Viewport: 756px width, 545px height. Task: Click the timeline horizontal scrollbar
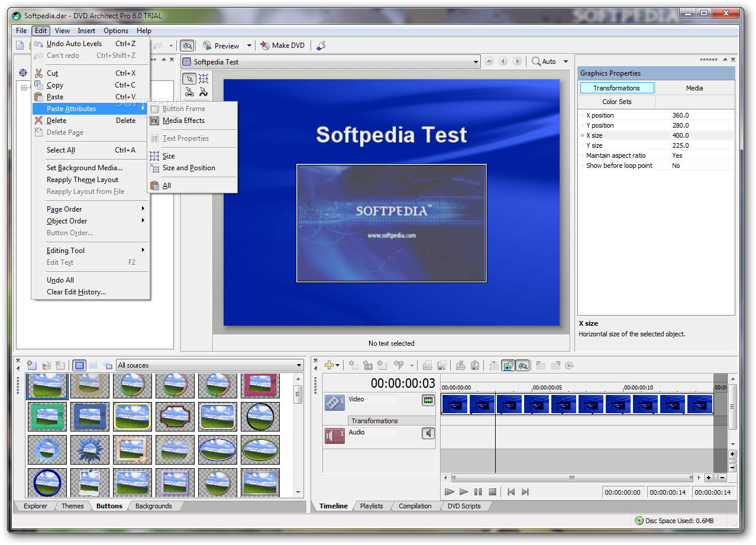pyautogui.click(x=571, y=478)
